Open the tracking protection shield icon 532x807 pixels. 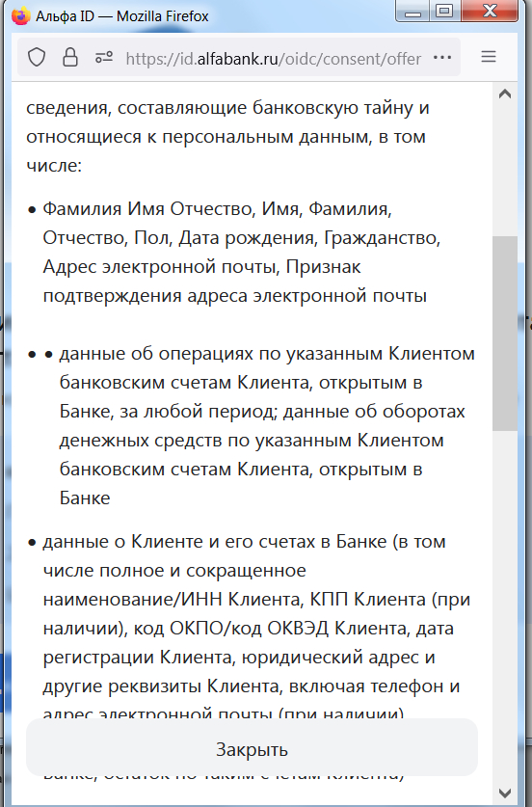pyautogui.click(x=37, y=58)
